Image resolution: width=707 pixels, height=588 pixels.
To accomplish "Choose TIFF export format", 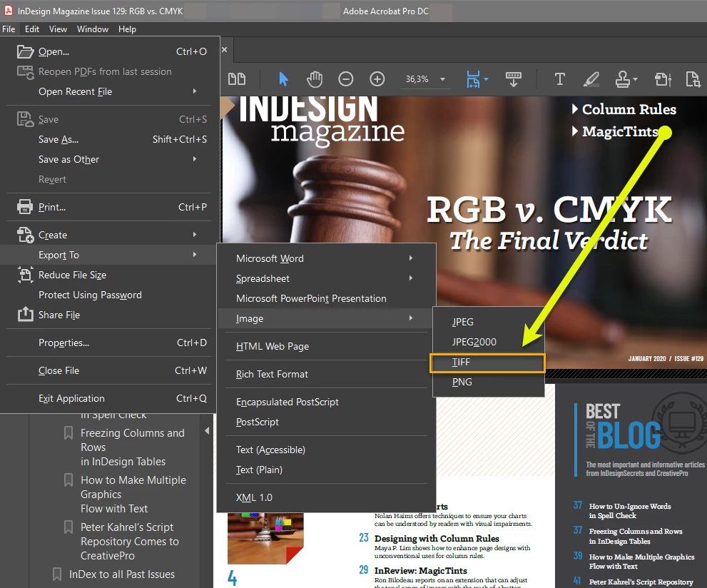I will 487,363.
